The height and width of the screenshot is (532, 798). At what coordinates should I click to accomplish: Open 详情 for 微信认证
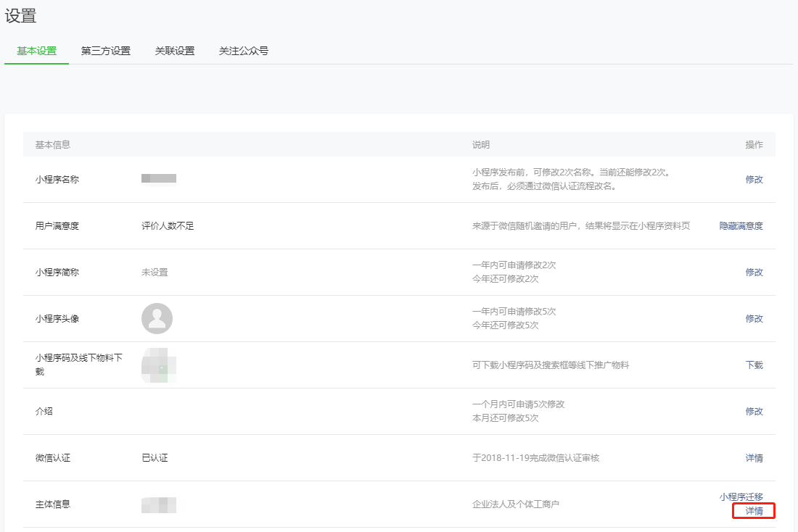point(754,457)
